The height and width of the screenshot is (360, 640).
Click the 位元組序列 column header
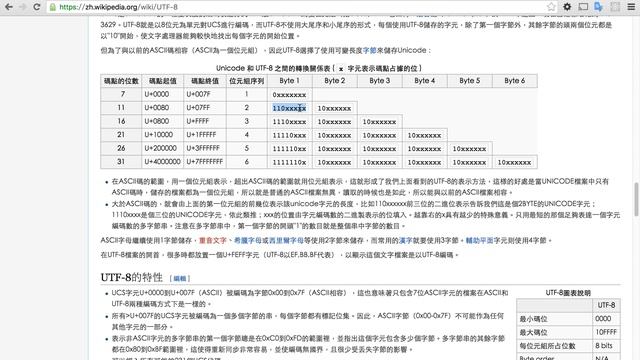pyautogui.click(x=247, y=81)
